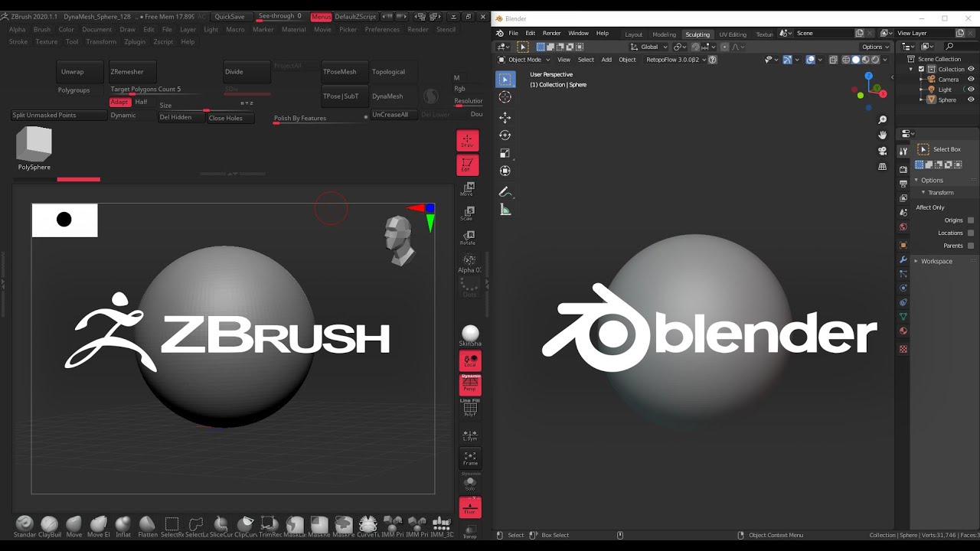Toggle ZBrush Persp perspective button

pos(470,385)
